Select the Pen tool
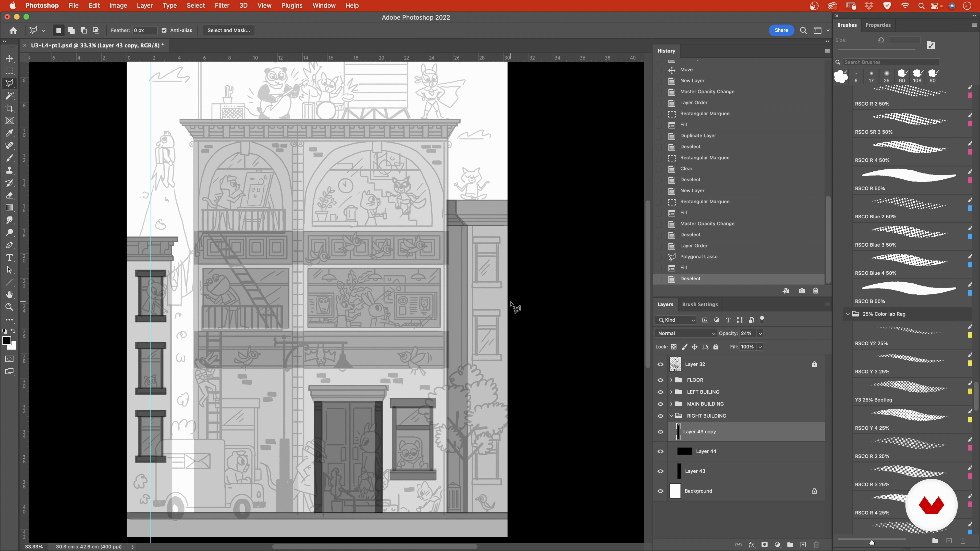980x551 pixels. click(9, 245)
